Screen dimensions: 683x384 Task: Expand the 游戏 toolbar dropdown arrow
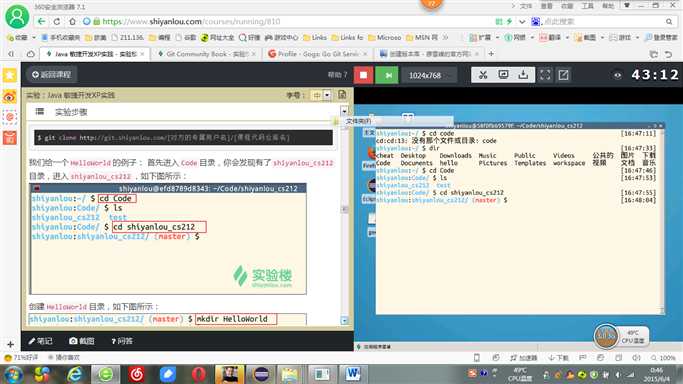[x=637, y=38]
